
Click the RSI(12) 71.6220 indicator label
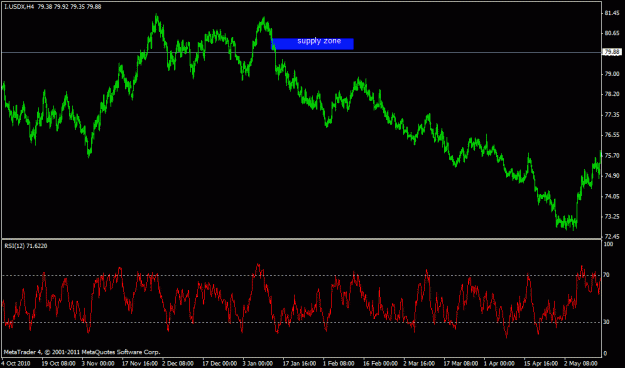tap(26, 246)
